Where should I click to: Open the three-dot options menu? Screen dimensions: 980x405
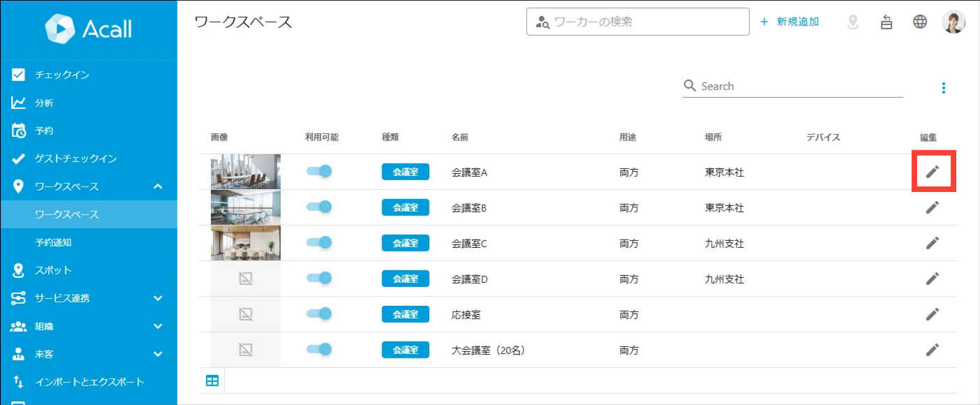[x=944, y=88]
